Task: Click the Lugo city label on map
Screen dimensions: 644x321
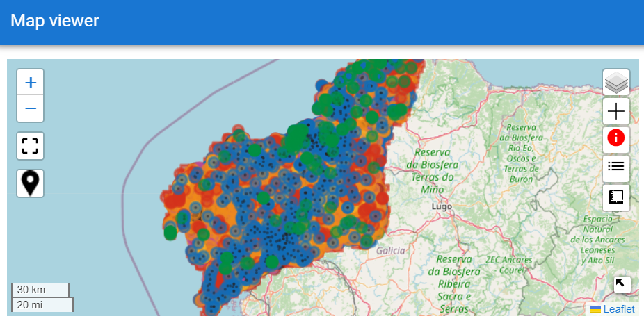Action: coord(442,206)
